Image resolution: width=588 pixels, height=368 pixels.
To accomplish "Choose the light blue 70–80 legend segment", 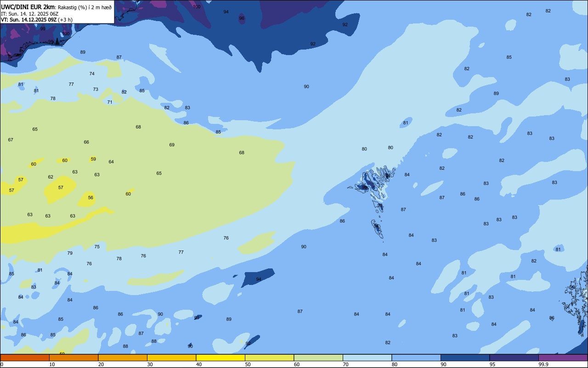I will (367, 357).
